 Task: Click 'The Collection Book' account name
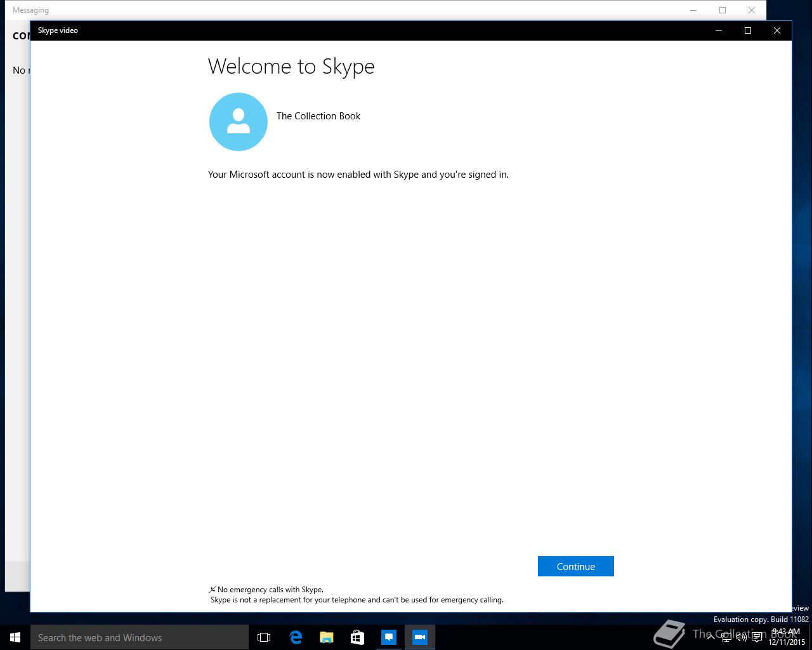click(x=318, y=116)
